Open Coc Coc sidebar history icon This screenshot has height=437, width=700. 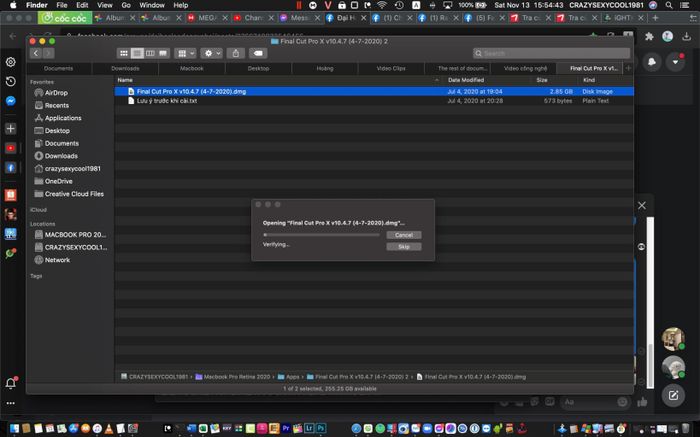point(11,81)
